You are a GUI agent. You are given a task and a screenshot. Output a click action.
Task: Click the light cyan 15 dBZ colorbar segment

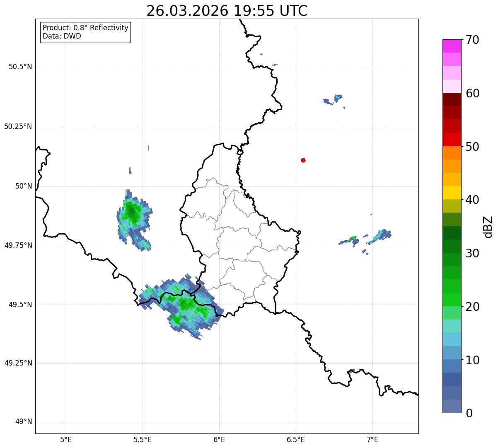pos(452,326)
